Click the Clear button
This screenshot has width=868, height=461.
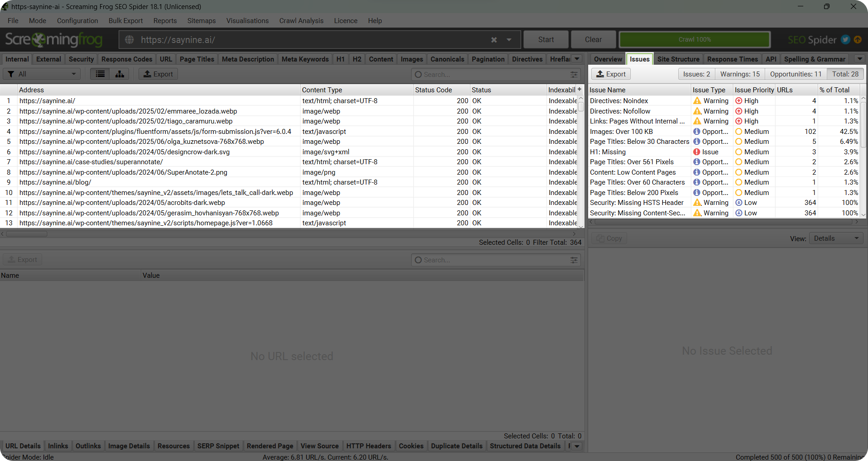[593, 40]
